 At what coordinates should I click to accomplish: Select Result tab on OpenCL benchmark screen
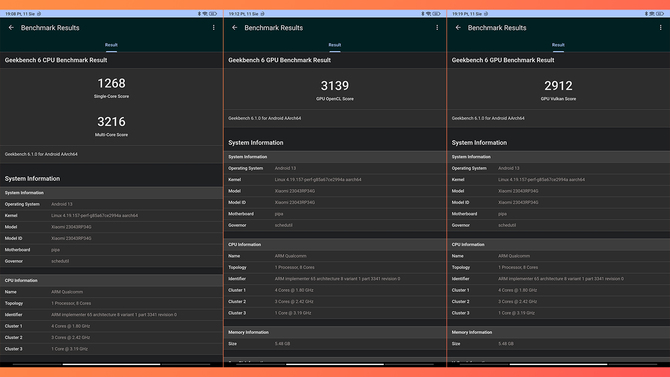point(335,45)
